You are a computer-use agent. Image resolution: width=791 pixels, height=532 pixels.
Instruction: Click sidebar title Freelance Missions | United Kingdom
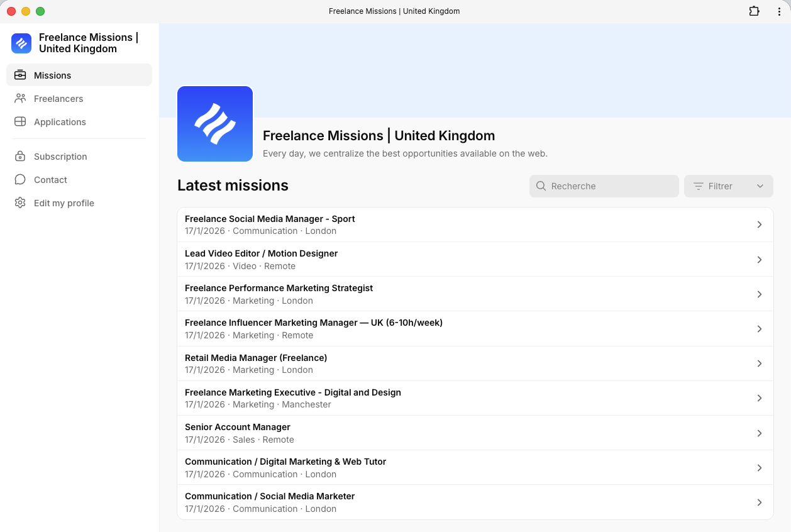tap(89, 43)
